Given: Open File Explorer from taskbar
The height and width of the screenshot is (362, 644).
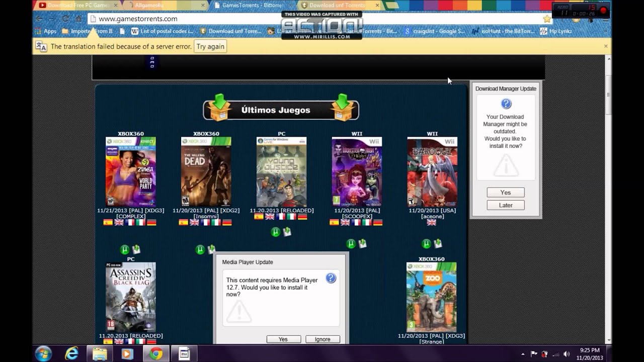Looking at the screenshot, I should point(100,353).
